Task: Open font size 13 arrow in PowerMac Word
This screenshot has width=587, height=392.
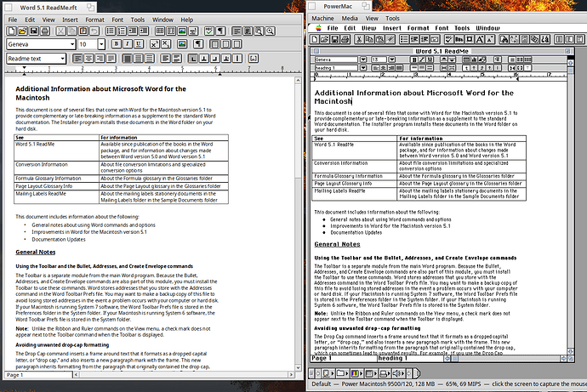Action: (391, 60)
